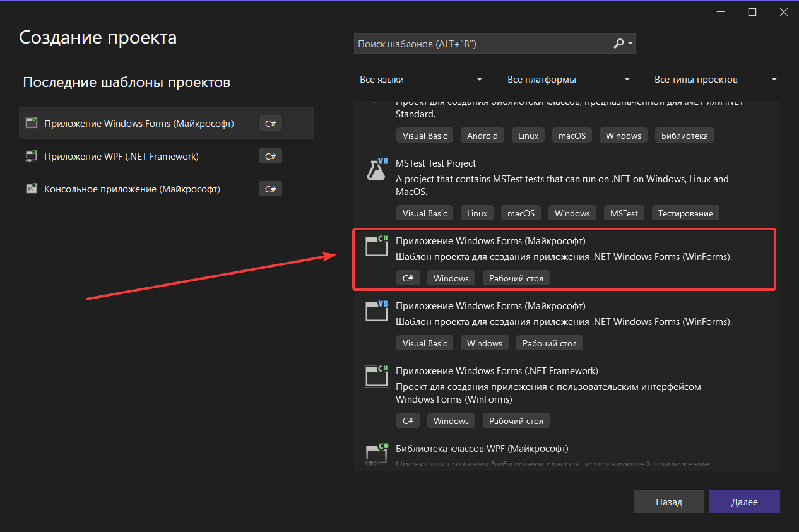Click the WPF app icon in recent templates

[32, 156]
